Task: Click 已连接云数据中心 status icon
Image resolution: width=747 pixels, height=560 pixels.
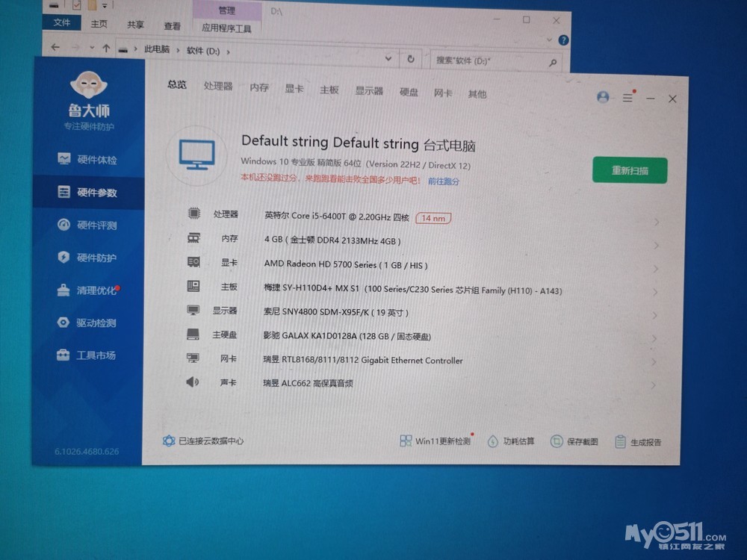Action: coord(169,441)
